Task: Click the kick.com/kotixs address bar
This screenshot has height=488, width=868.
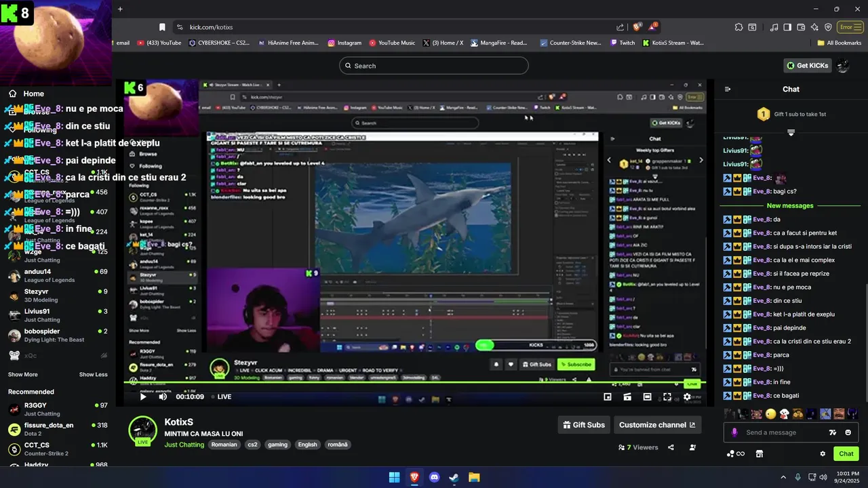Action: pyautogui.click(x=393, y=27)
